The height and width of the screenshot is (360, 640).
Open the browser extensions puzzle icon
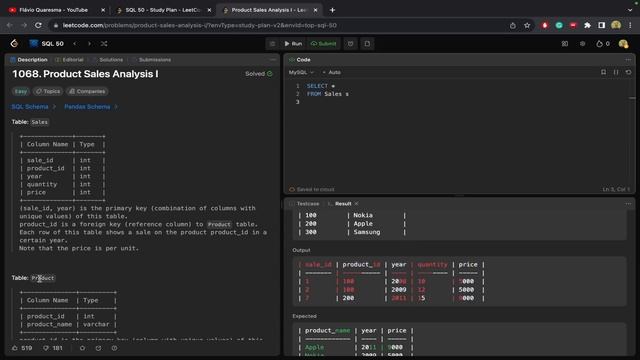click(x=587, y=25)
